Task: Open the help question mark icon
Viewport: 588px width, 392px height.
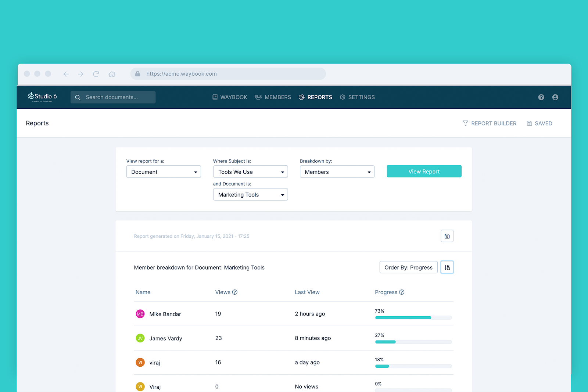Action: tap(541, 97)
